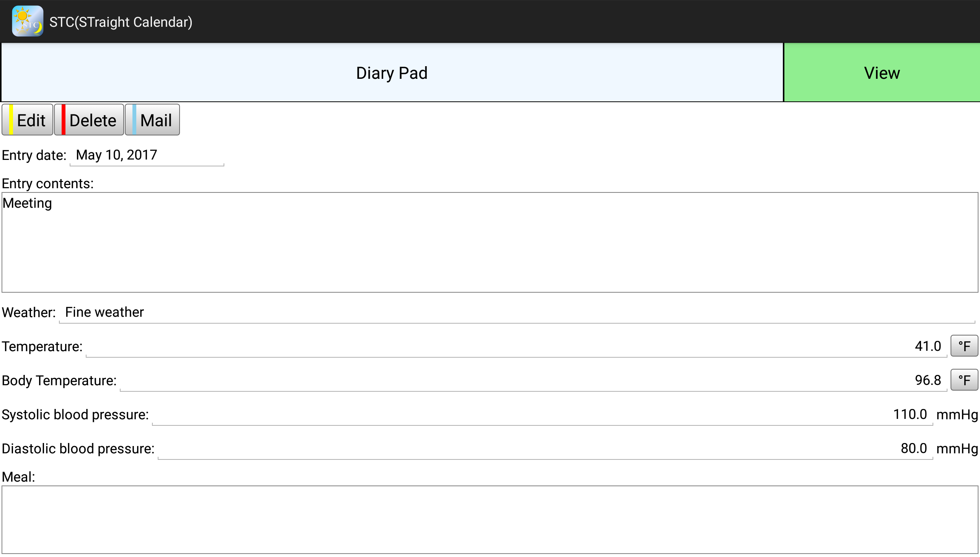Click the Systolic blood pressure field 110.0
Screen dimensions: 980x557
pyautogui.click(x=542, y=414)
